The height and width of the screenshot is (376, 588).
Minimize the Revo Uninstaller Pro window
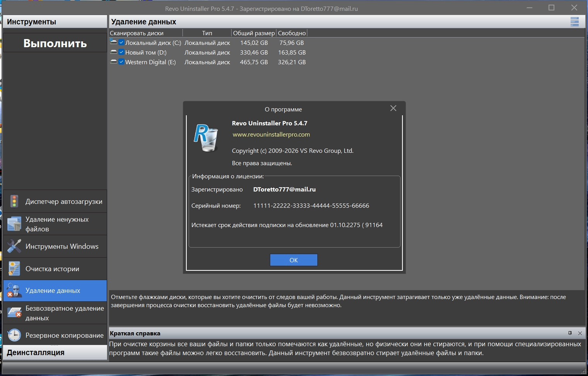coord(530,8)
